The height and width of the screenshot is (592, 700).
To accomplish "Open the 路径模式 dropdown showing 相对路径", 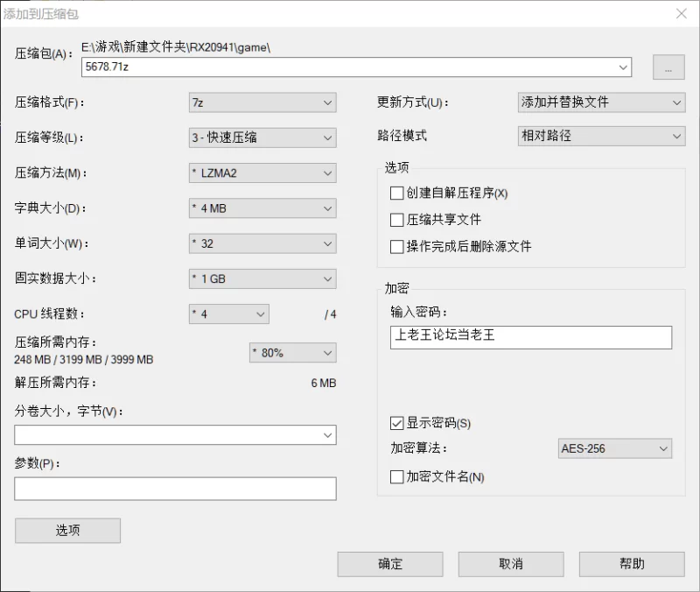I will [601, 136].
